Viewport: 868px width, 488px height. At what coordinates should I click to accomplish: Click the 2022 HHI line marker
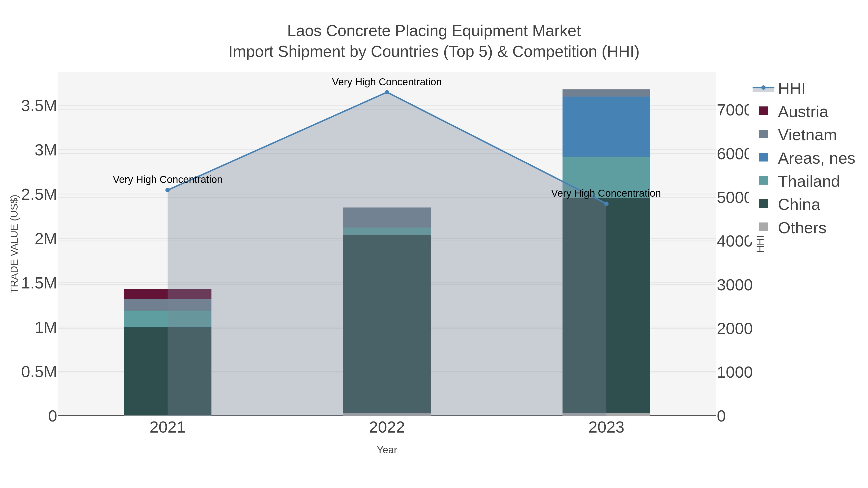pyautogui.click(x=387, y=92)
